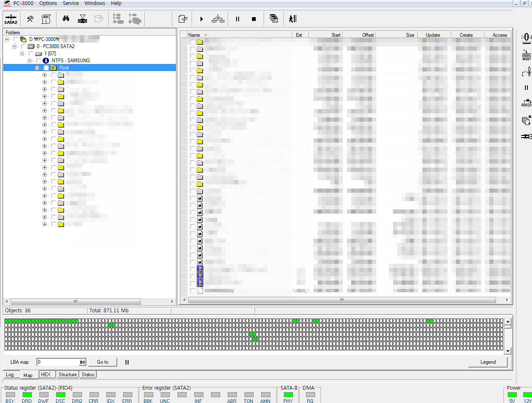The width and height of the screenshot is (532, 403).
Task: Collapse the D:\PC-3000 tree node
Action: point(7,39)
